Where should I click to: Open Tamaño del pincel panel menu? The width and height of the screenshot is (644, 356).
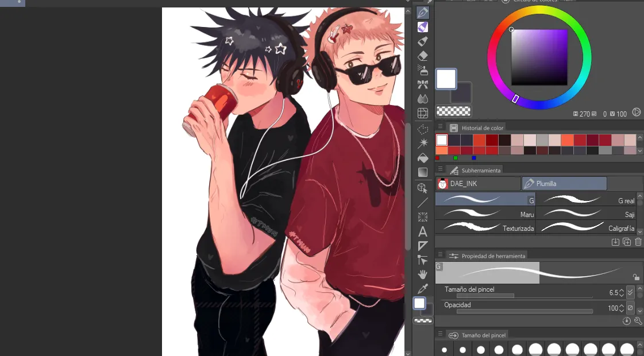(x=440, y=334)
